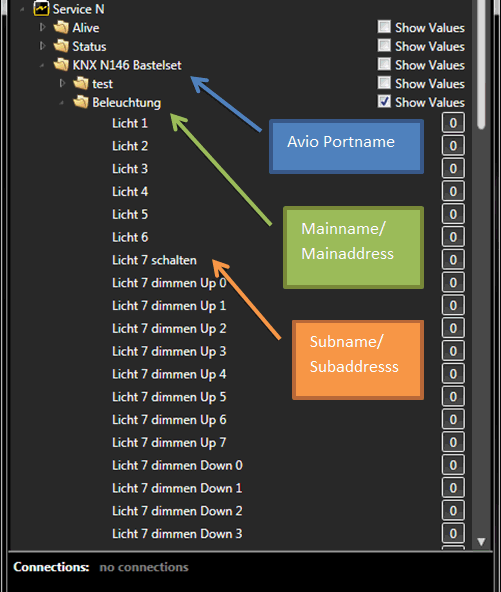The width and height of the screenshot is (501, 592).
Task: Click the value box for Licht 4
Action: 453,191
